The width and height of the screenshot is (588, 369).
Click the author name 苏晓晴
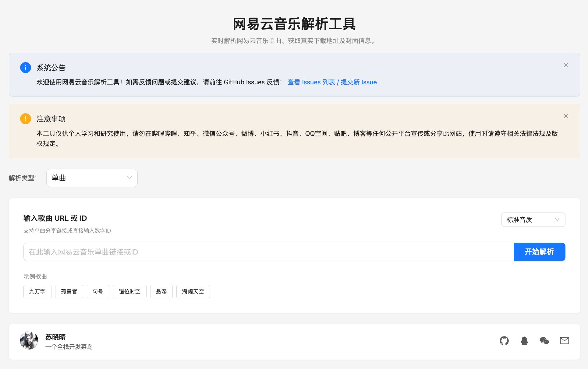[x=55, y=337]
